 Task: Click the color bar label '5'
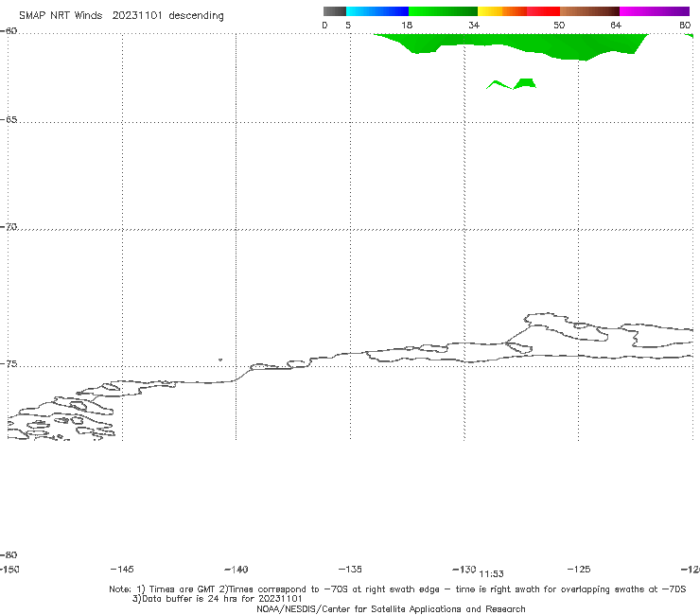tap(348, 26)
